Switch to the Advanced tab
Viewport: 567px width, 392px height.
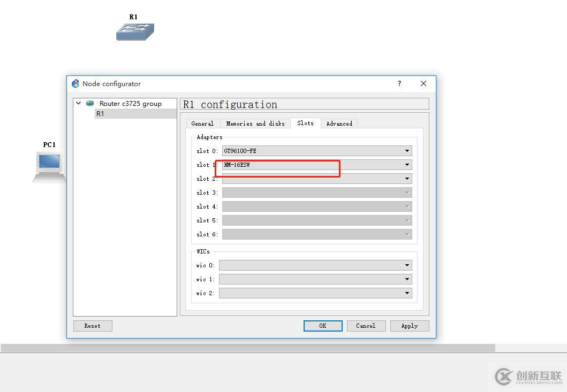click(x=339, y=124)
